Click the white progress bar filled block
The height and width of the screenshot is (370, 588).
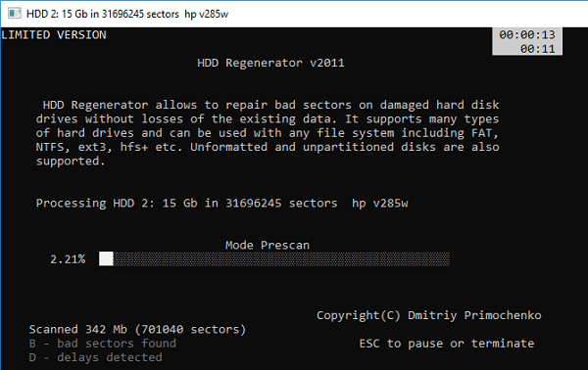[x=106, y=258]
